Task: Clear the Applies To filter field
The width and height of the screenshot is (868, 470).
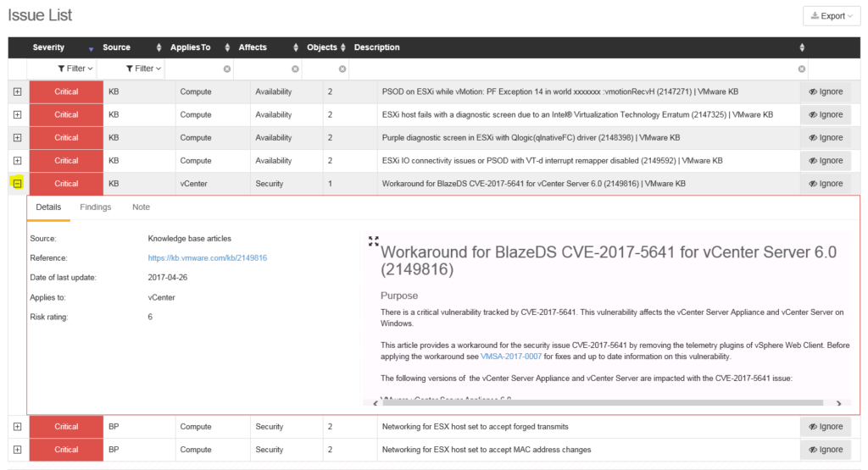Action: 227,69
